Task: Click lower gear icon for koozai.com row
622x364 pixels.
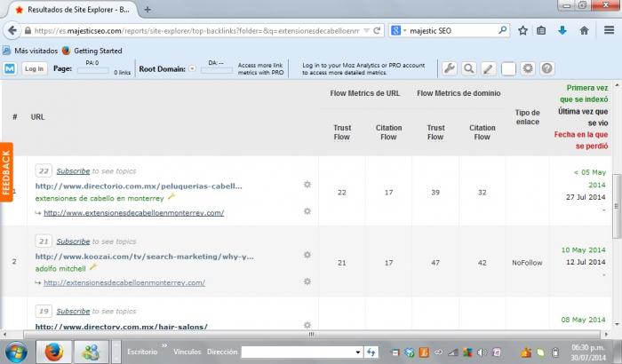Action: click(307, 281)
